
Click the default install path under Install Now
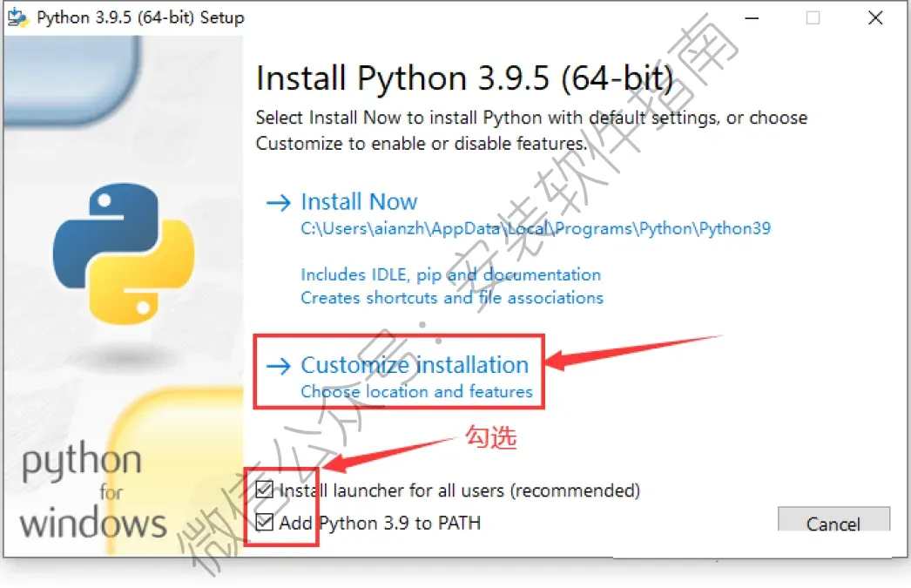coord(536,228)
